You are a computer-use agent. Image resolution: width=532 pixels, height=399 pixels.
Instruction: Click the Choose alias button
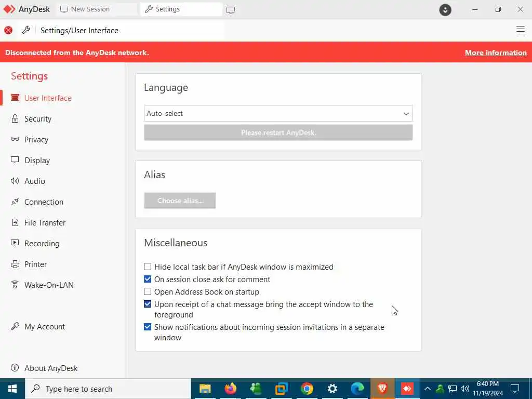180,201
